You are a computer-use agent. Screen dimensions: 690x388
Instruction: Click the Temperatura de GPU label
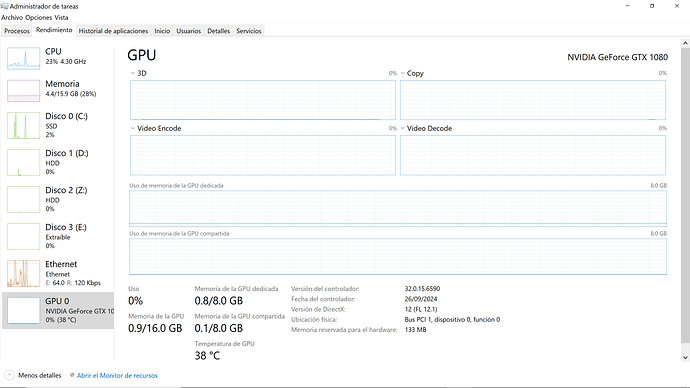point(224,344)
